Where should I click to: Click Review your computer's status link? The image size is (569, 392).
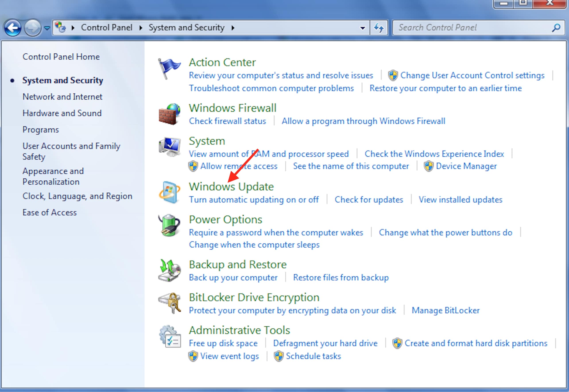click(281, 75)
